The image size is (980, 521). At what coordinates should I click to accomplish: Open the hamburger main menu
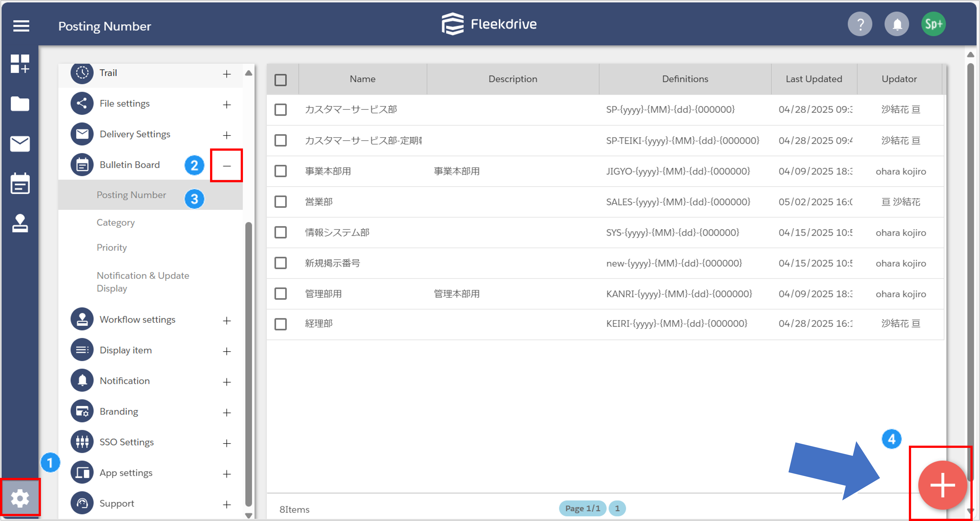click(21, 26)
